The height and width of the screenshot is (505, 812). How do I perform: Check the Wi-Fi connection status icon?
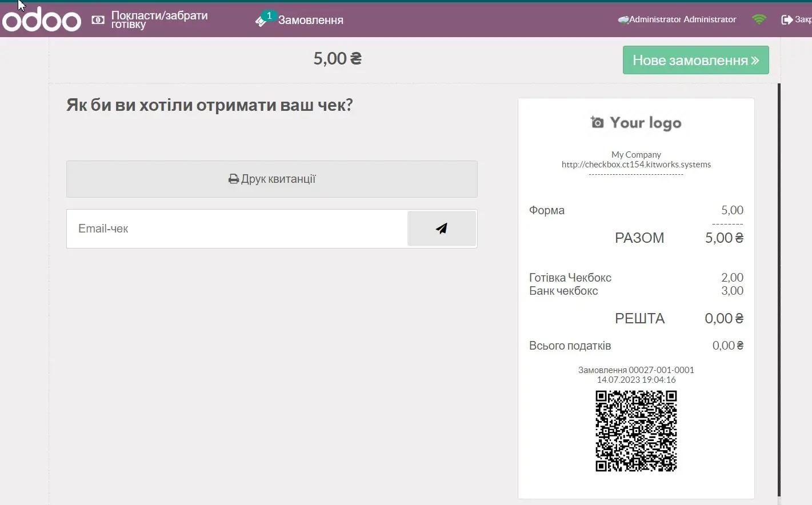(x=759, y=19)
